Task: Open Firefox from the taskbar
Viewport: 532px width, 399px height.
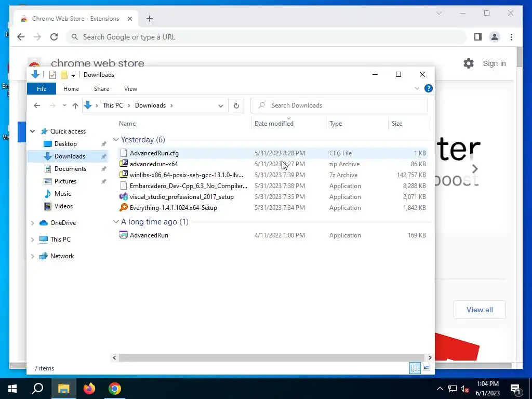Action: pyautogui.click(x=89, y=389)
